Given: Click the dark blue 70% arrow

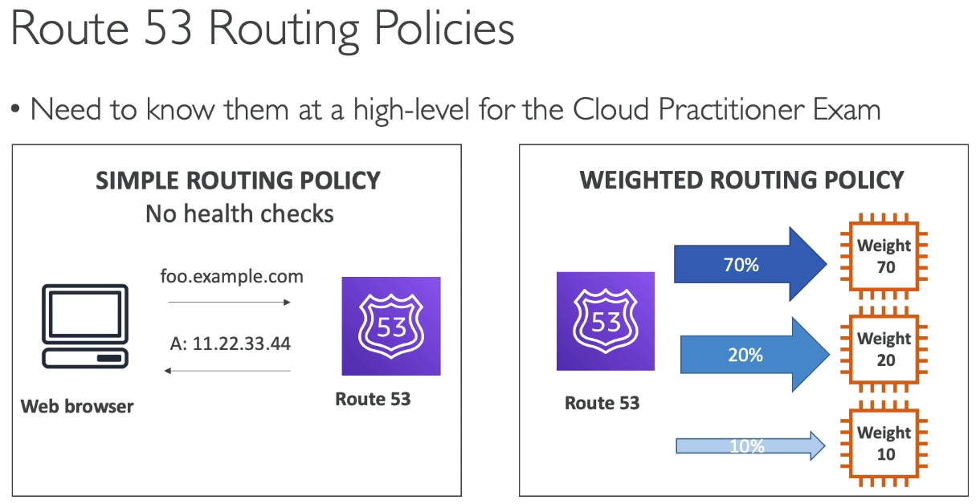Looking at the screenshot, I should (750, 263).
